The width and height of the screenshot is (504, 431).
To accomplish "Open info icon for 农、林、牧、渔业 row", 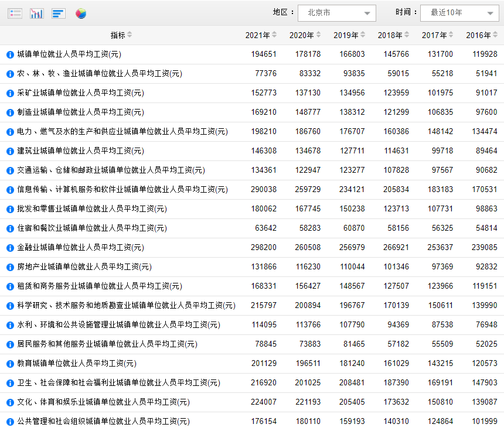I will 11,74.
